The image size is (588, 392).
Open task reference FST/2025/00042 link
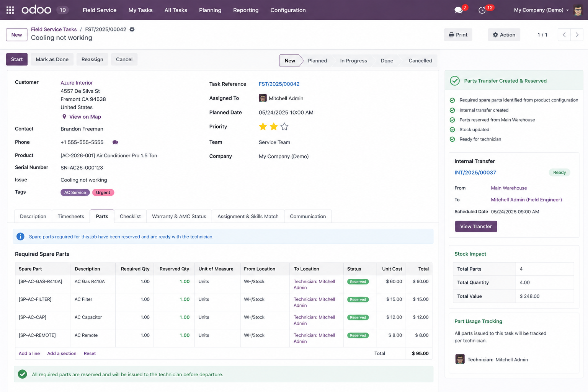point(279,84)
